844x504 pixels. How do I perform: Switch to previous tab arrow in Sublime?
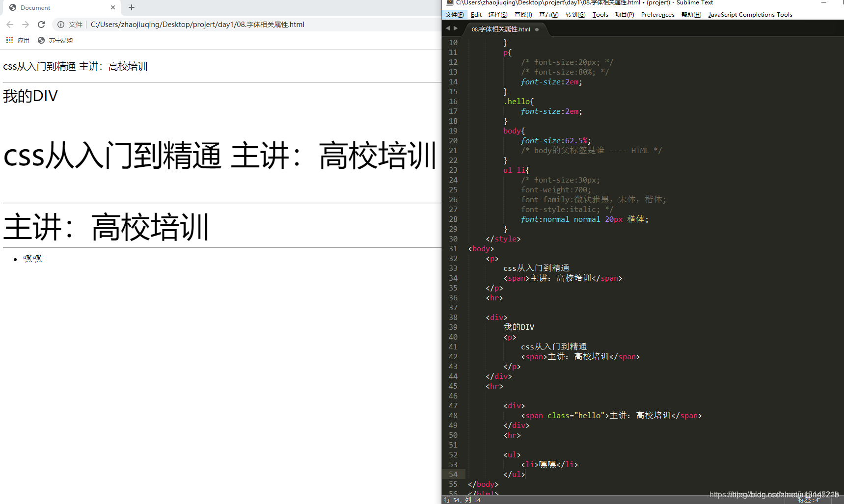tap(447, 28)
